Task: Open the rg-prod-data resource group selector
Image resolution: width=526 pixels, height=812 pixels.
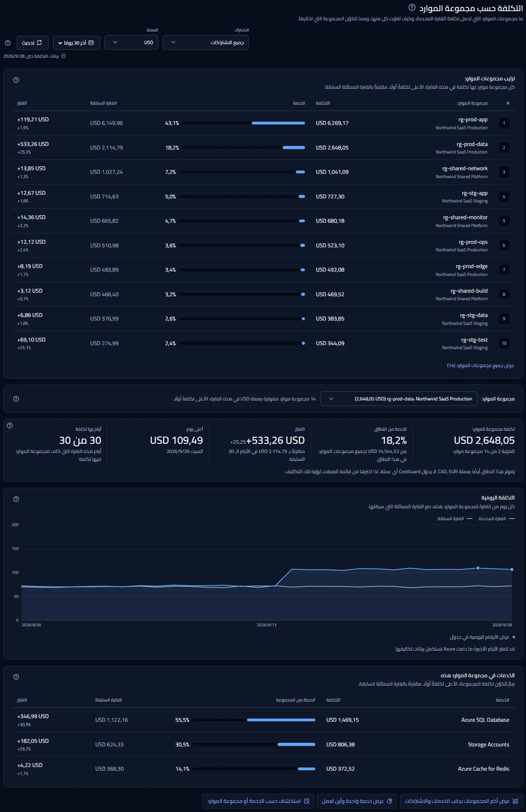Action: (x=399, y=399)
